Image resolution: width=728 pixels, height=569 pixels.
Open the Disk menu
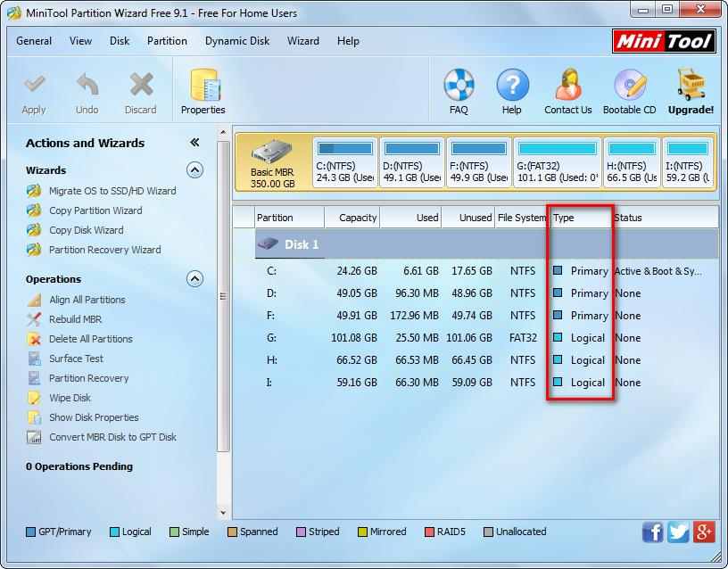pyautogui.click(x=120, y=41)
